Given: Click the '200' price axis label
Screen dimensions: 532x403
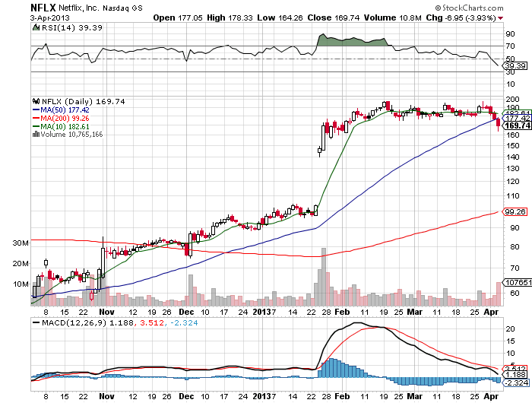Looking at the screenshot, I should click(512, 99).
